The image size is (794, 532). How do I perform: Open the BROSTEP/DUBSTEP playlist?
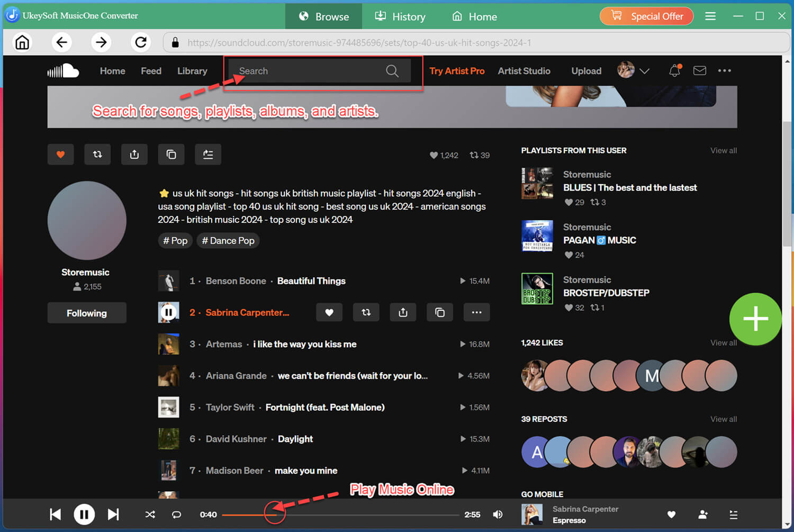coord(606,293)
